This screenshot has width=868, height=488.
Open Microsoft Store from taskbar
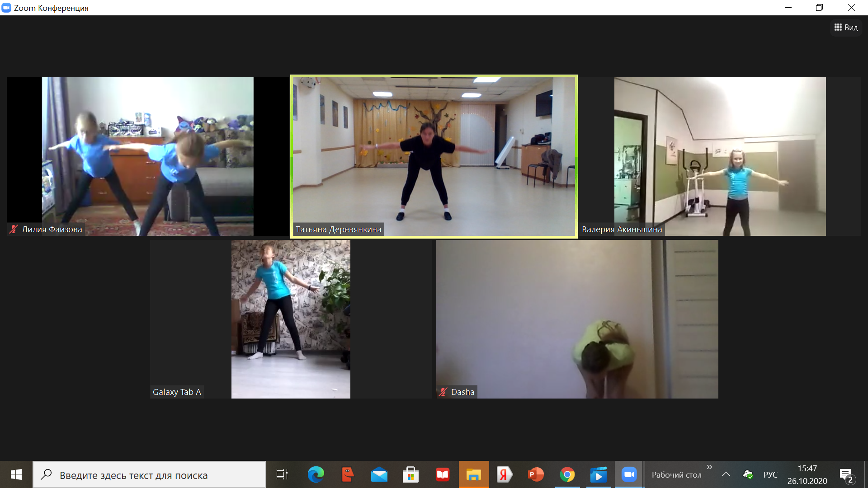tap(410, 474)
